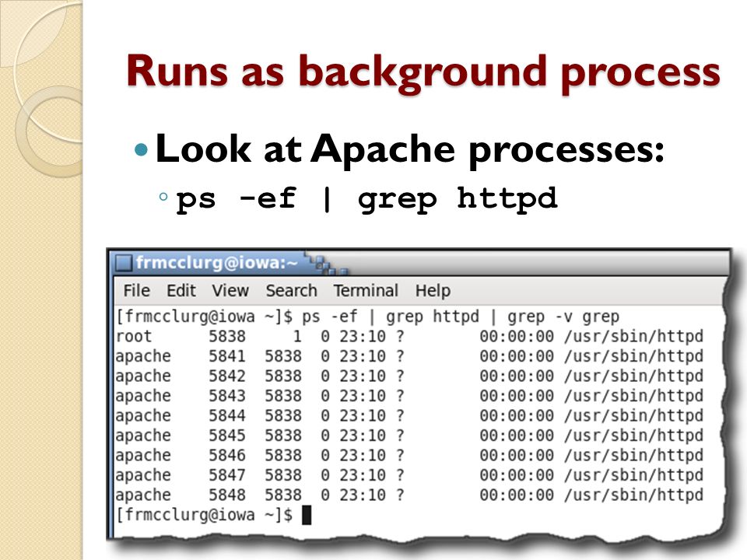Open the Help menu in terminal
Screen dimensions: 747x560
(x=433, y=291)
